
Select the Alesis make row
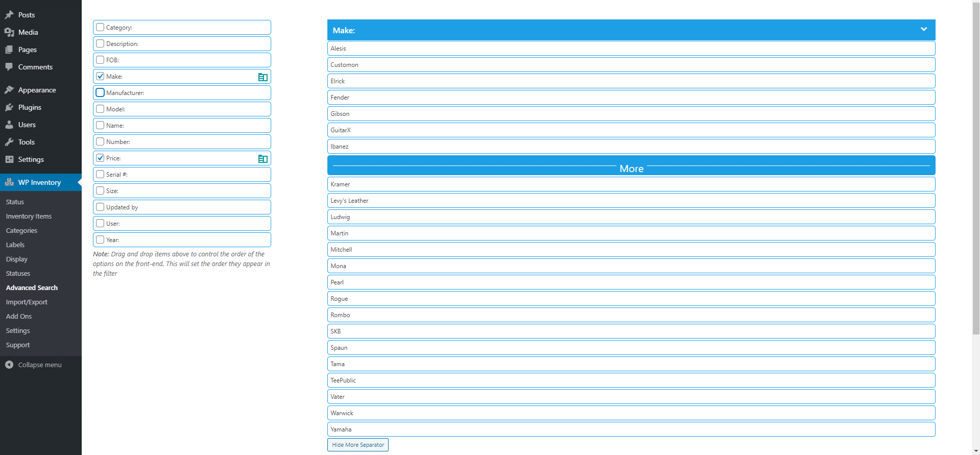[631, 49]
